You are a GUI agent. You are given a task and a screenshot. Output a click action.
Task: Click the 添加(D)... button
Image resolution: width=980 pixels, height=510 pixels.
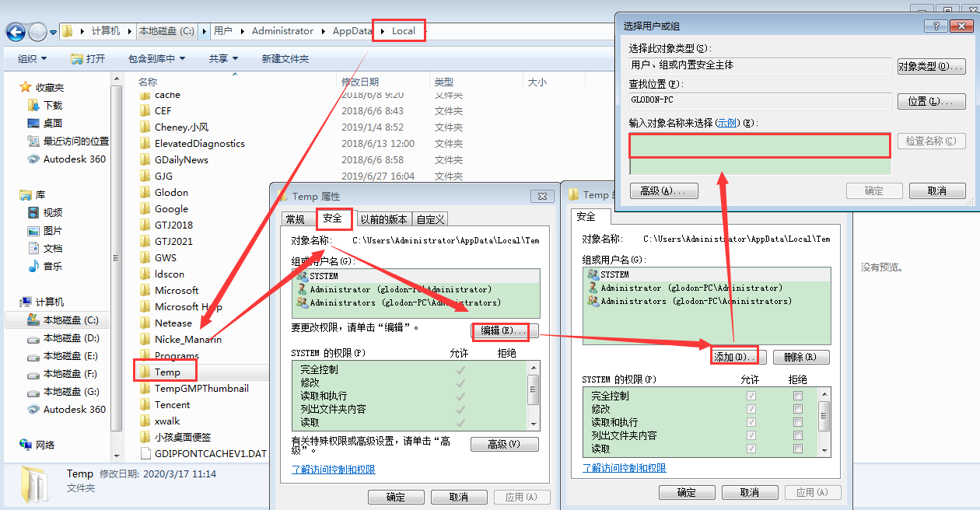(x=735, y=357)
